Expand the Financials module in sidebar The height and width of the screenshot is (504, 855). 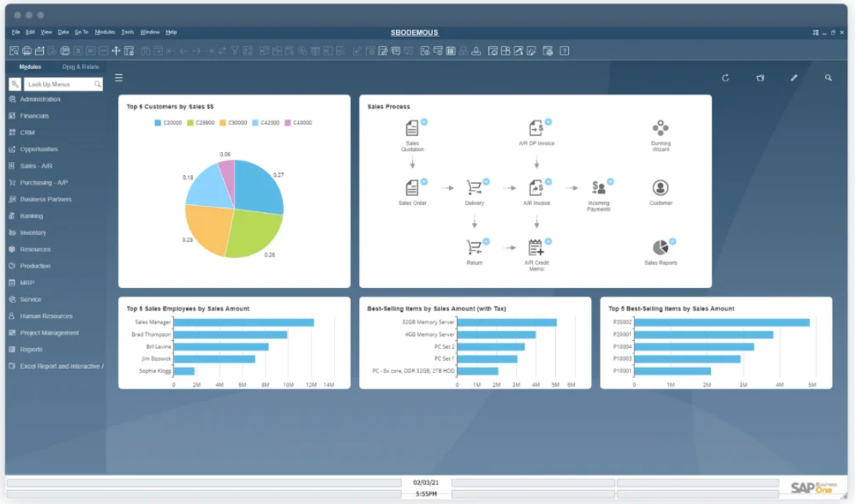click(x=35, y=116)
